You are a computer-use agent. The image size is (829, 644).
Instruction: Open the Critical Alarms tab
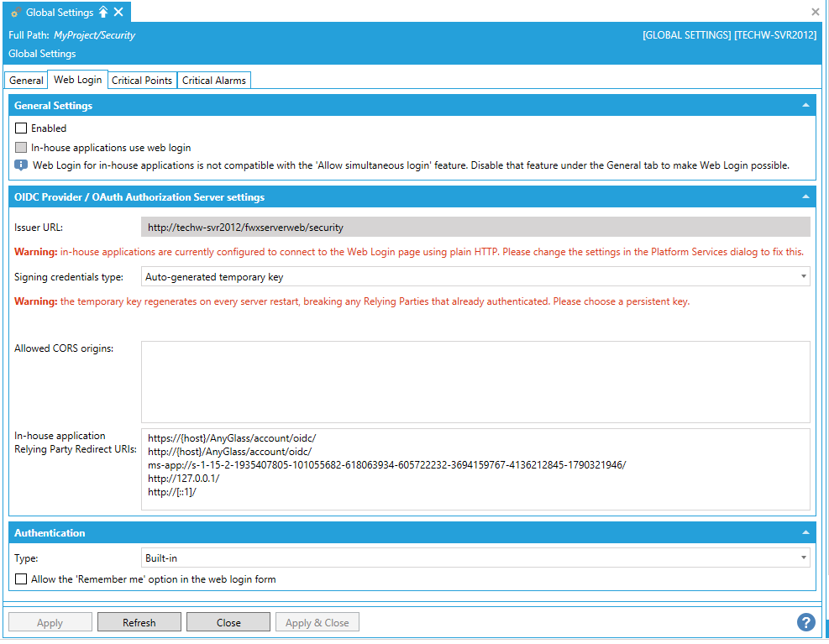(x=214, y=81)
